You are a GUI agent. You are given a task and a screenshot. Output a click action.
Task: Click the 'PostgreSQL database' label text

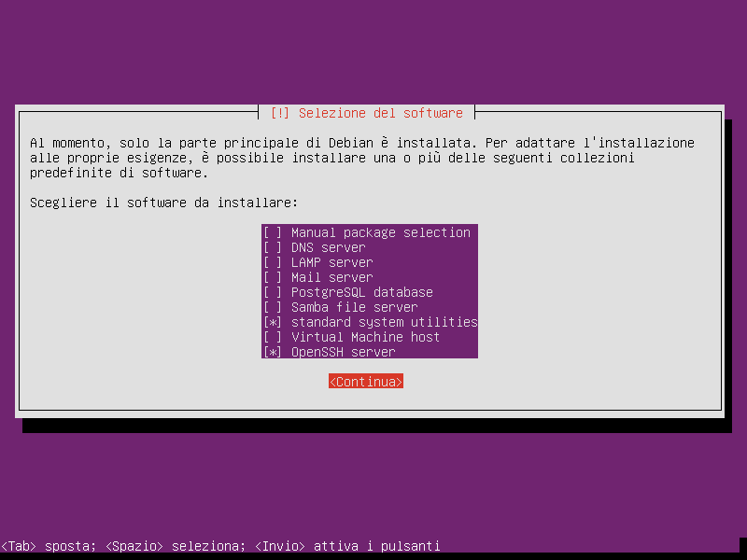(x=362, y=292)
